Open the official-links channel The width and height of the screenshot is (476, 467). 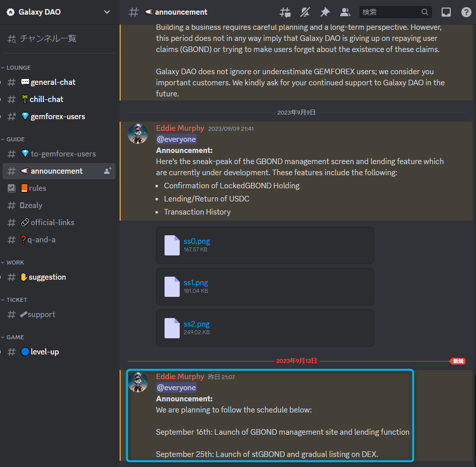[59, 223]
